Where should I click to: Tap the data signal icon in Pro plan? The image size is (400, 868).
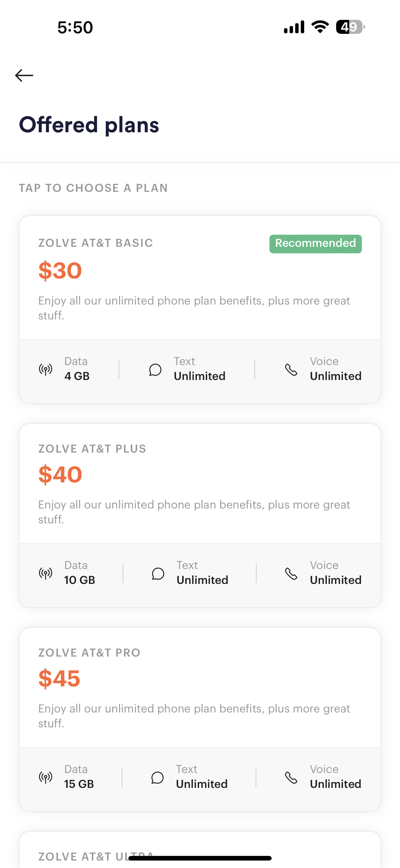click(x=46, y=777)
